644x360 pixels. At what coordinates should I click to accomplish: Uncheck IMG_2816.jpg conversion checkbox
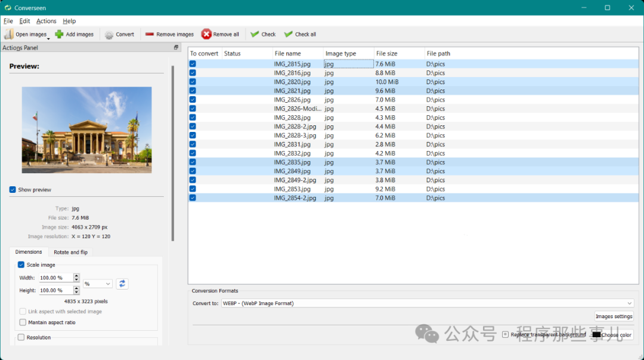tap(193, 73)
